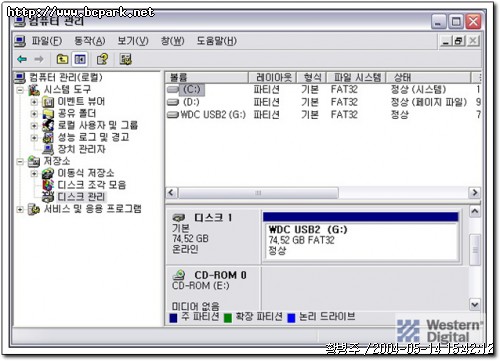Click the disk pane scroll down arrow
Viewport: 500px width, 361px height.
tap(475, 305)
